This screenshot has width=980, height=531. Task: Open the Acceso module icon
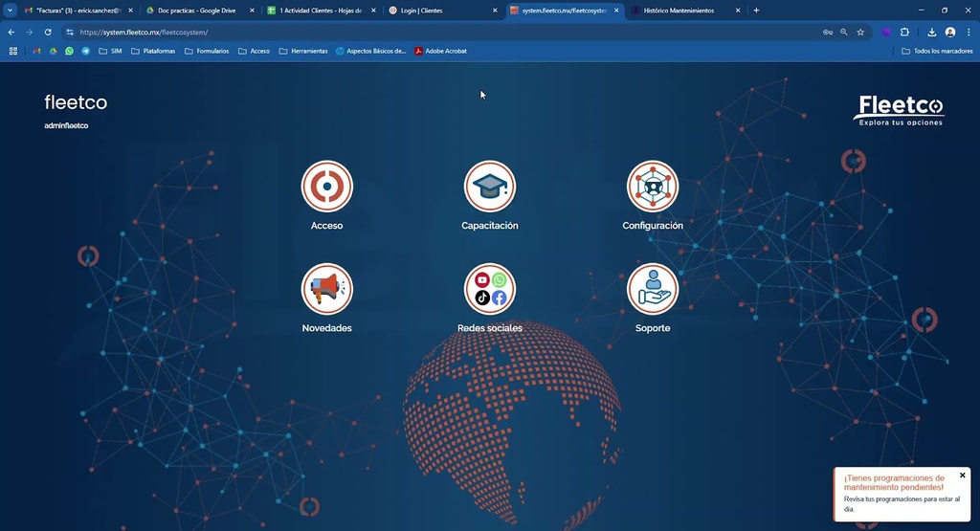[326, 186]
